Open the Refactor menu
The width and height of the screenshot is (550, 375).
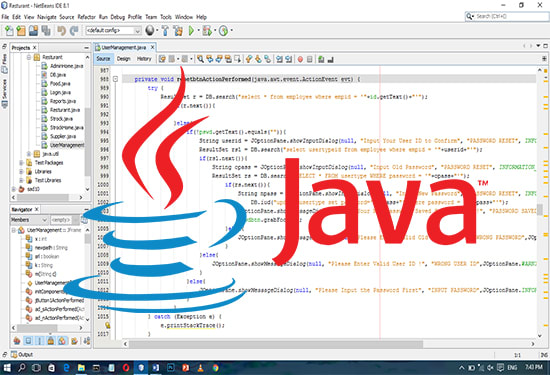[86, 17]
